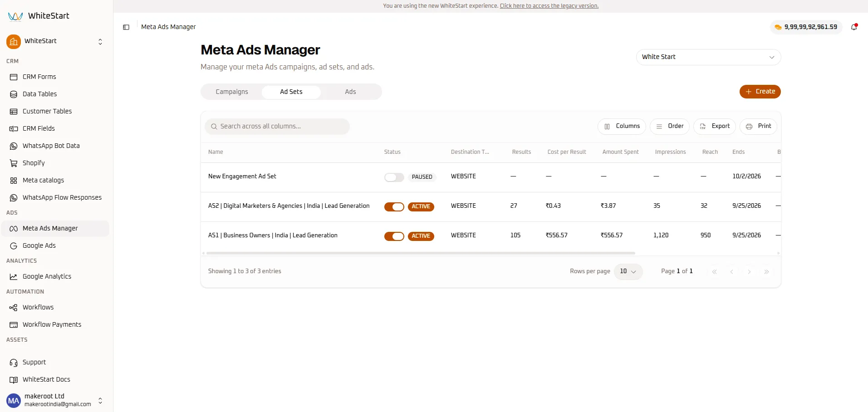
Task: Click the Create button
Action: [760, 92]
